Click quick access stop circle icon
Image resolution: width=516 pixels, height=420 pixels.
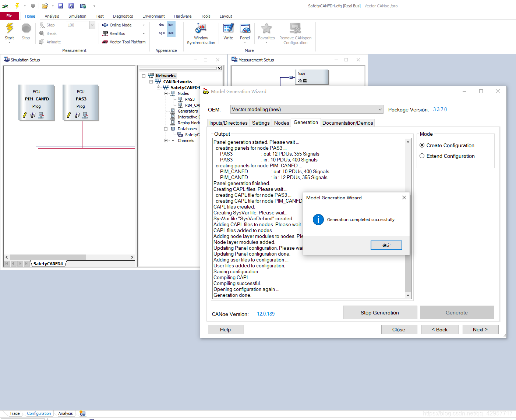pyautogui.click(x=33, y=6)
